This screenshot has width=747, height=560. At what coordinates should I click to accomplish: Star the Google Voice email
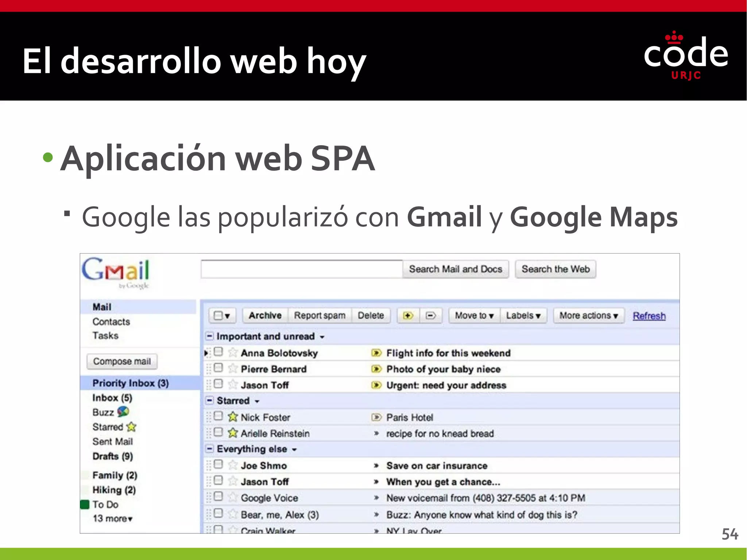click(233, 498)
